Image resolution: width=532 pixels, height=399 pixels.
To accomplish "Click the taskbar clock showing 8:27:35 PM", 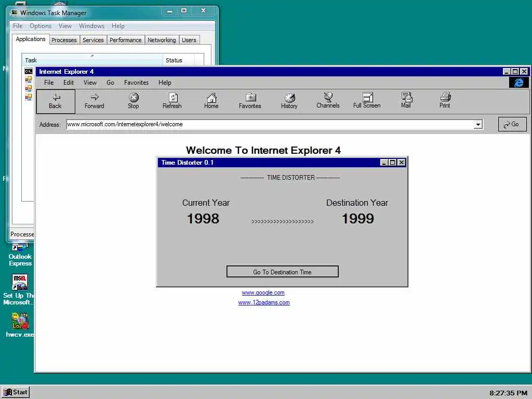I will (508, 393).
